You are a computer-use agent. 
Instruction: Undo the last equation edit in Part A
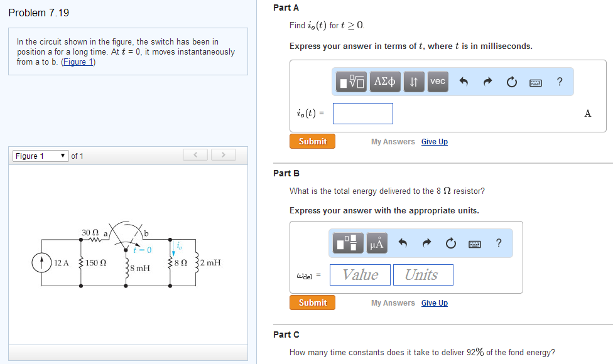pyautogui.click(x=462, y=81)
